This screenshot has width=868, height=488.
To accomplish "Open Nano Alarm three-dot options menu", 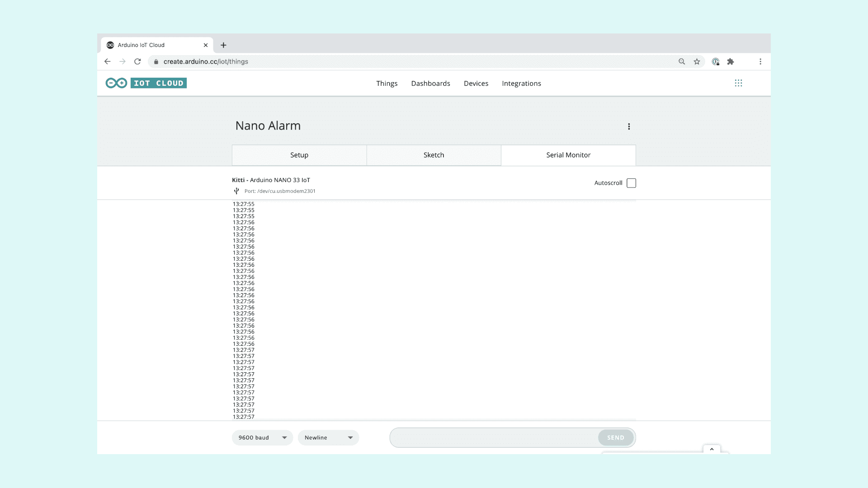I will 629,127.
